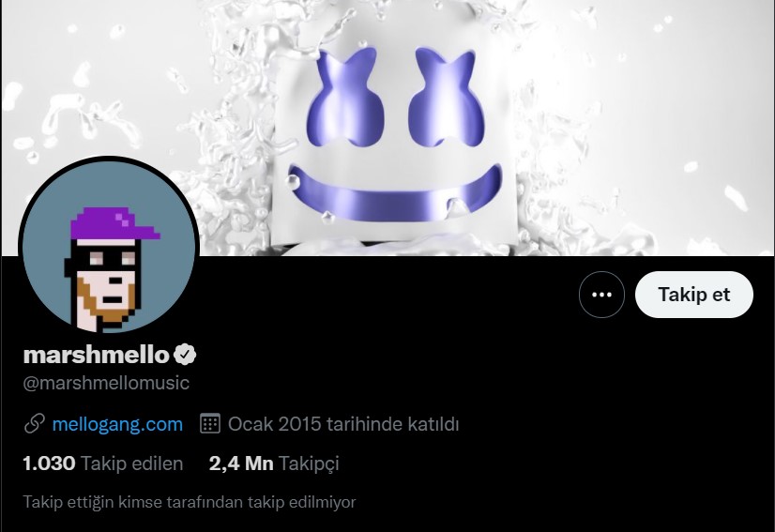
Task: Click the Takipçi label
Action: tap(309, 464)
